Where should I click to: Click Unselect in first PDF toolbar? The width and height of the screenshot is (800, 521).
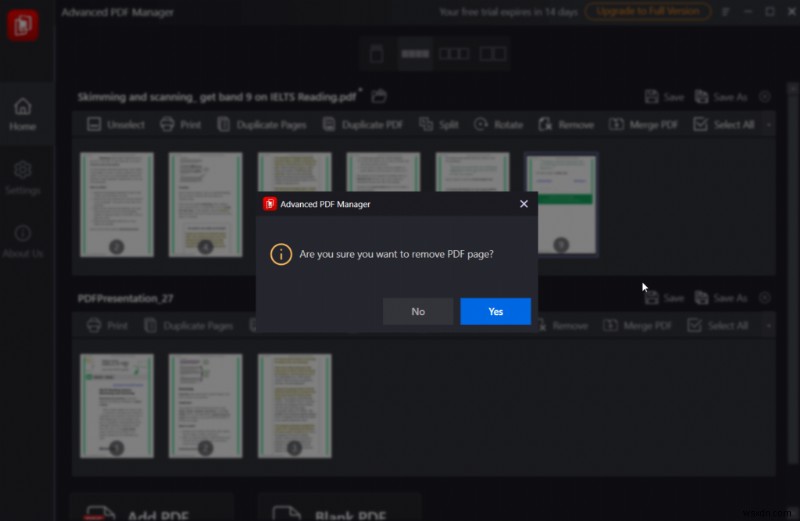tap(116, 125)
